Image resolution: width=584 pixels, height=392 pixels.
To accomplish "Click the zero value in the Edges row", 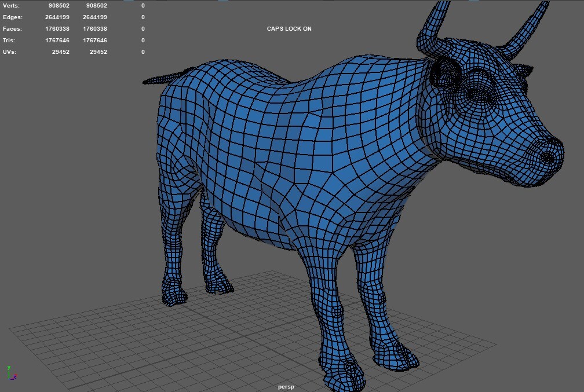I will [x=143, y=17].
